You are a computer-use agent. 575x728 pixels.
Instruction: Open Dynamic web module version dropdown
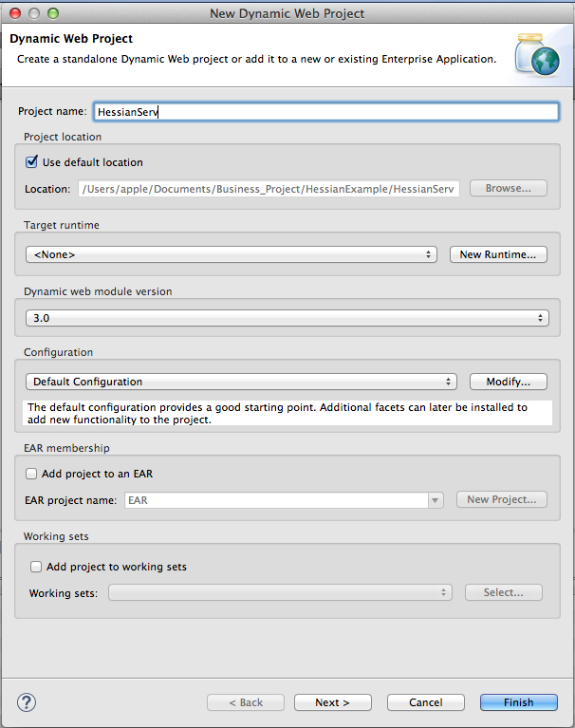coord(287,318)
